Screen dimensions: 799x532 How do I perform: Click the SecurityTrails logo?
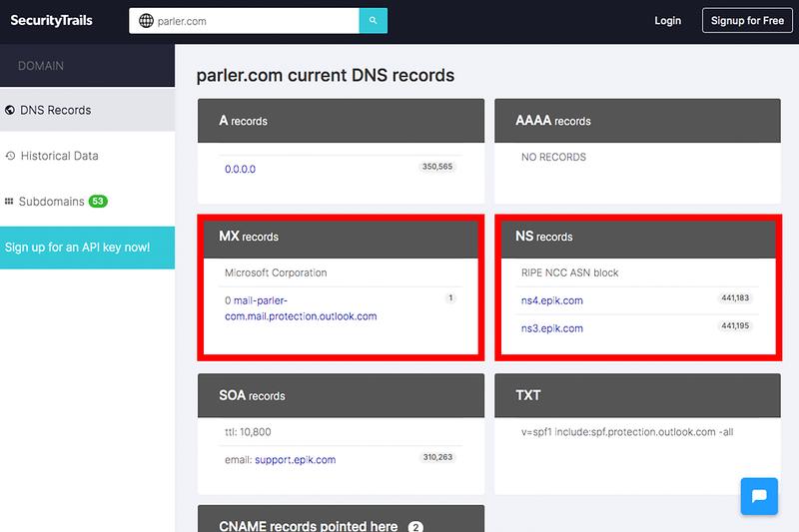coord(52,20)
